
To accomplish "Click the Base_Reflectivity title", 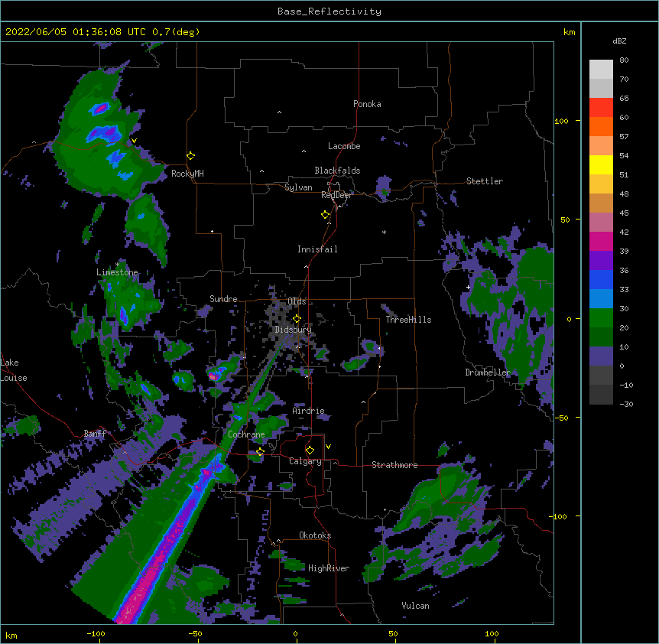I will pos(329,11).
